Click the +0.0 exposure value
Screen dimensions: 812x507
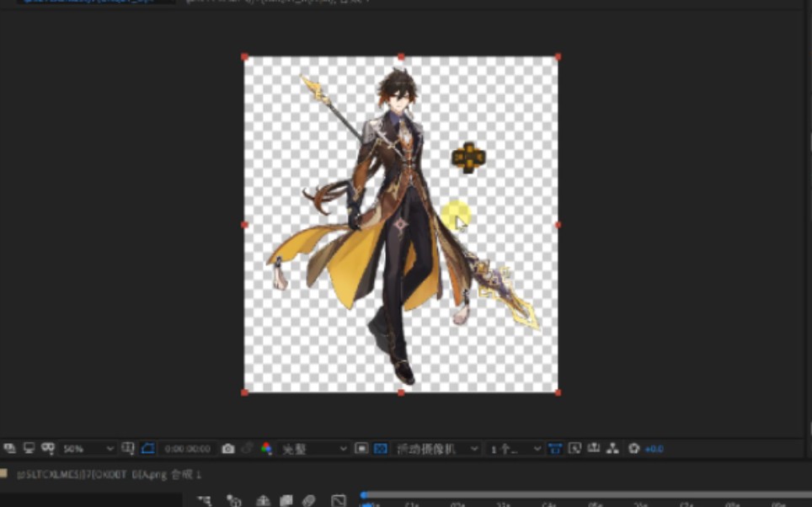(654, 449)
